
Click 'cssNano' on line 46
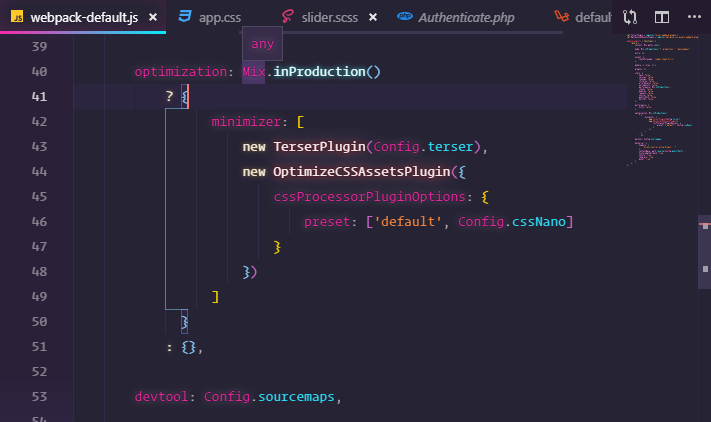(539, 222)
